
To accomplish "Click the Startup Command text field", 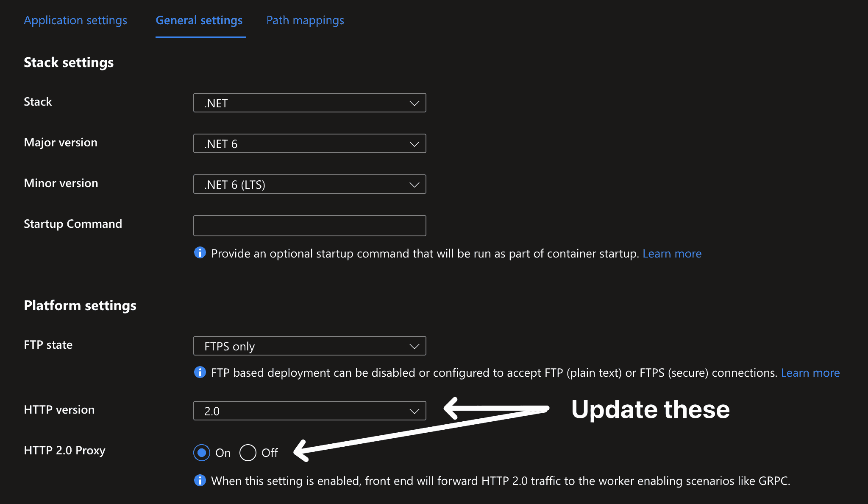I will point(309,226).
